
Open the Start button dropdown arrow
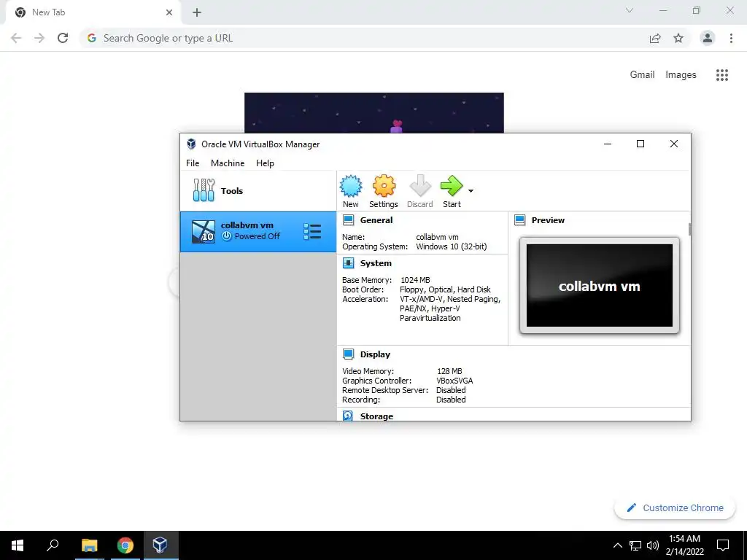click(x=471, y=191)
